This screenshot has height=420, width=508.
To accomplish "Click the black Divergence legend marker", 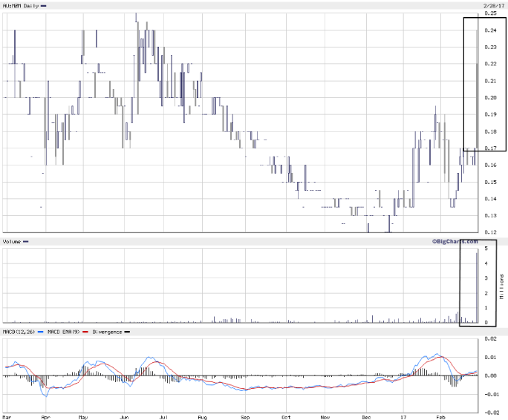I will [126, 331].
